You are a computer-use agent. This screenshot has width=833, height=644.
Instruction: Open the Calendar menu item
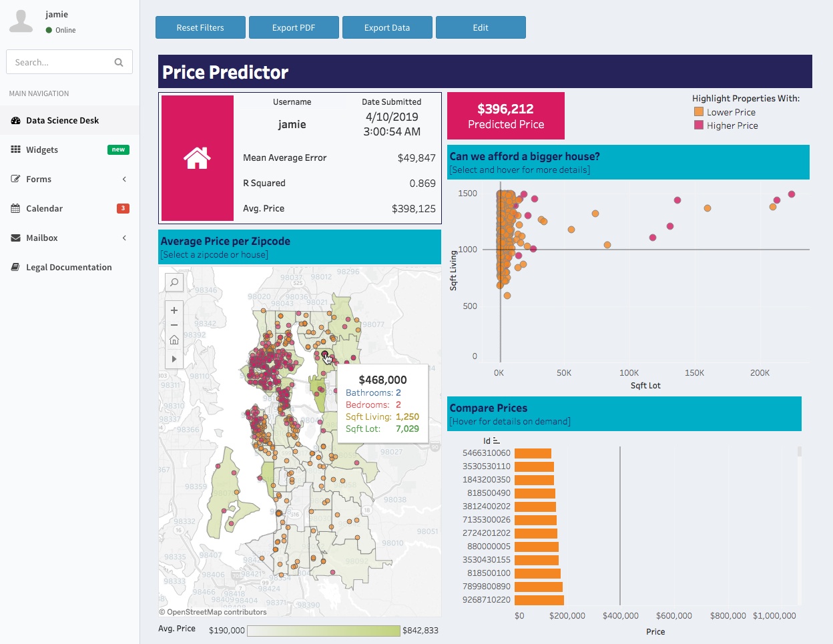[x=44, y=209]
